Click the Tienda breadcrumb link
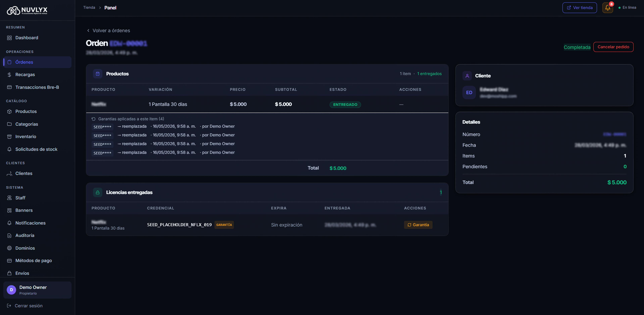 click(89, 8)
